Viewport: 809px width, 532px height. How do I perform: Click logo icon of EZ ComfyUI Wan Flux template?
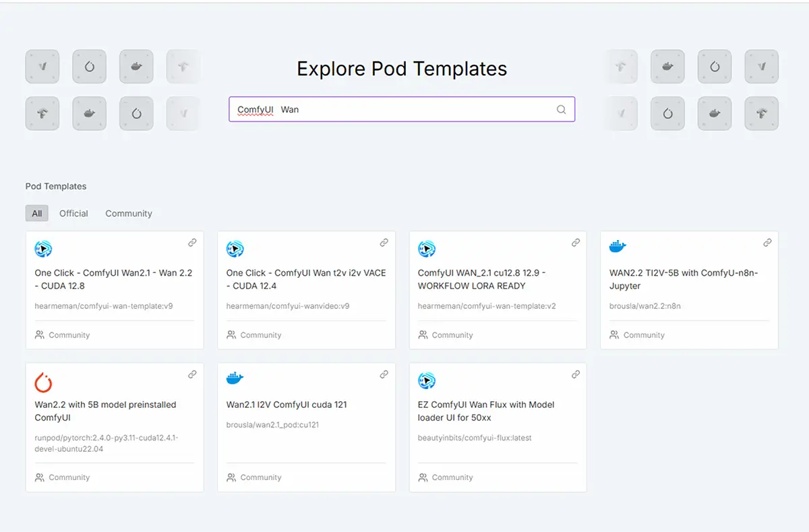point(427,380)
